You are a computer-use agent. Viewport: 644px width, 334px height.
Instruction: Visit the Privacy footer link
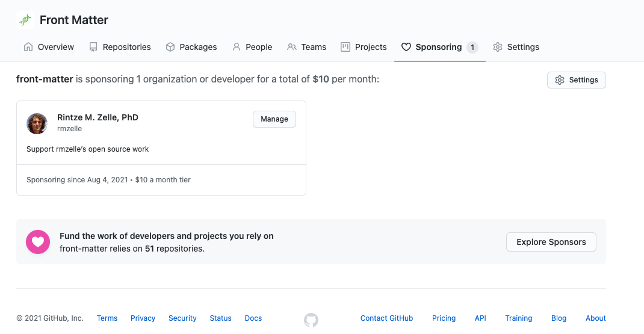(x=143, y=318)
